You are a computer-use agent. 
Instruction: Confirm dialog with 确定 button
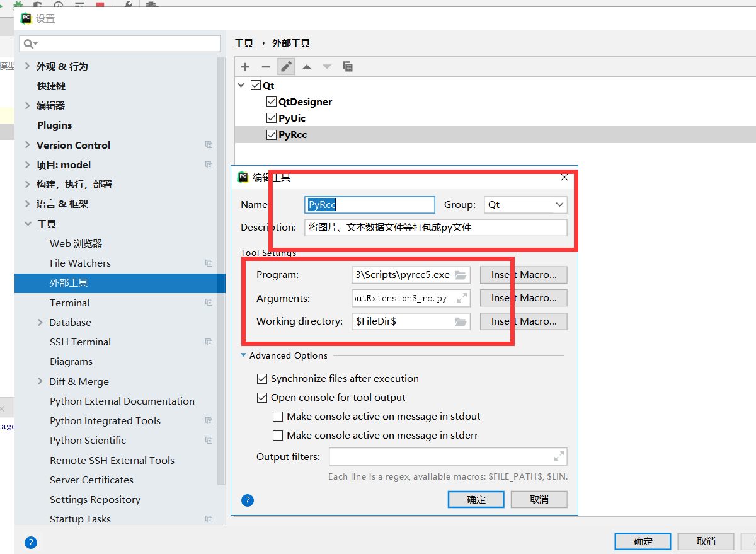point(476,499)
